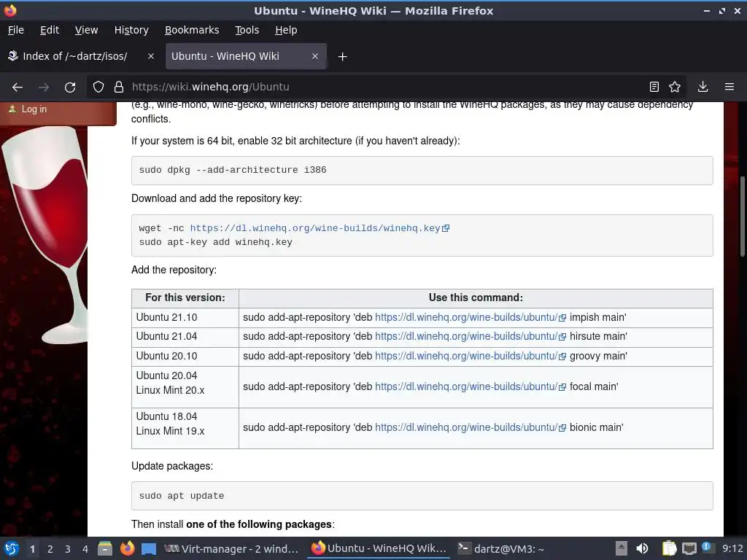Click the taskbar clock showing 9:12
Image resolution: width=747 pixels, height=560 pixels.
pyautogui.click(x=732, y=548)
